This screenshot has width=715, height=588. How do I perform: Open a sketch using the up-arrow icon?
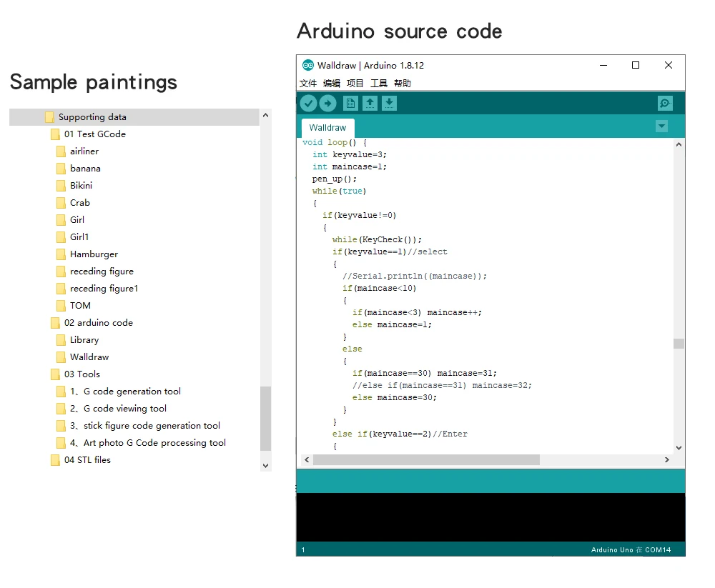(370, 104)
